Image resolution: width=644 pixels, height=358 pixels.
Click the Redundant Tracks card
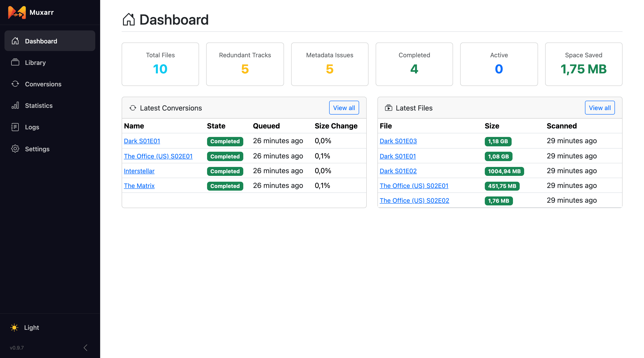coord(245,64)
